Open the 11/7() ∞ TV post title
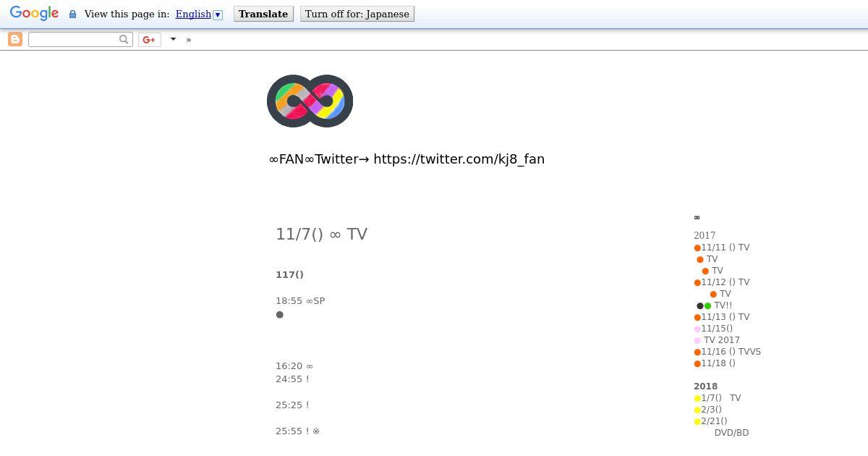The image size is (868, 456). (x=321, y=234)
